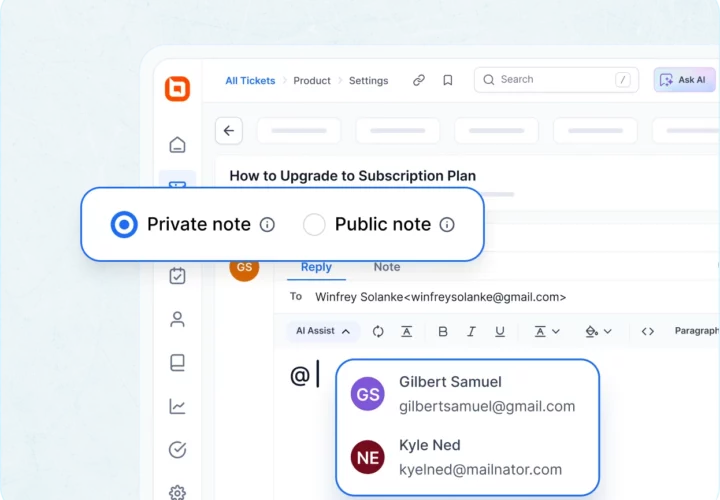Screen dimensions: 720x500
Task: Click the code view icon
Action: pyautogui.click(x=648, y=331)
